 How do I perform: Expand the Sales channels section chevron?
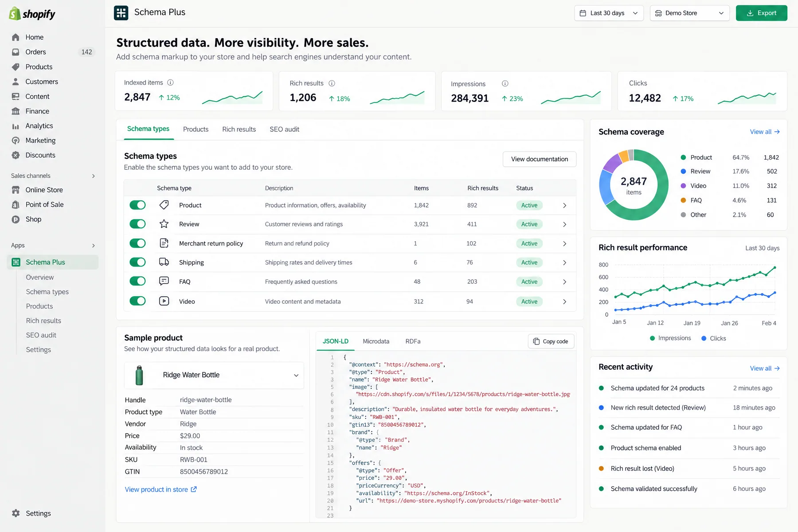[x=94, y=176]
